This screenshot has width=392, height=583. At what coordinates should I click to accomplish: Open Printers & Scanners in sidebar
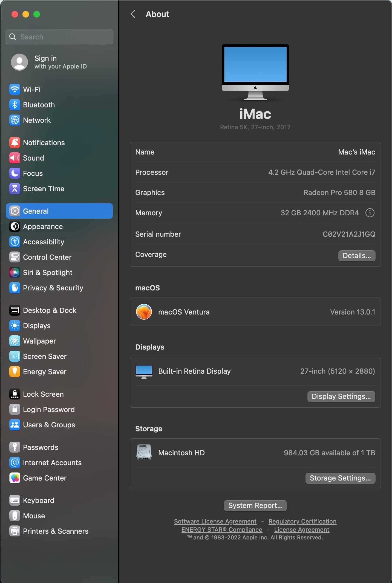click(59, 531)
